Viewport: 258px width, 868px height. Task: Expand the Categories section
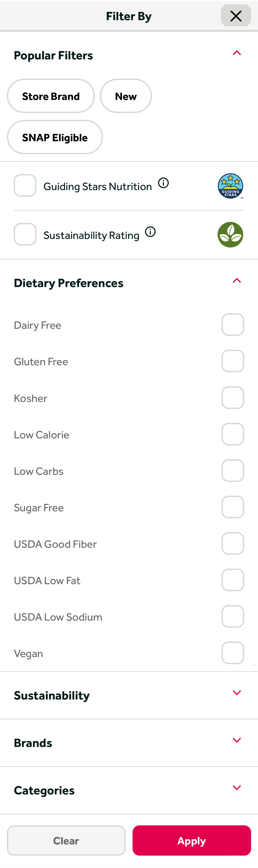pos(237,788)
